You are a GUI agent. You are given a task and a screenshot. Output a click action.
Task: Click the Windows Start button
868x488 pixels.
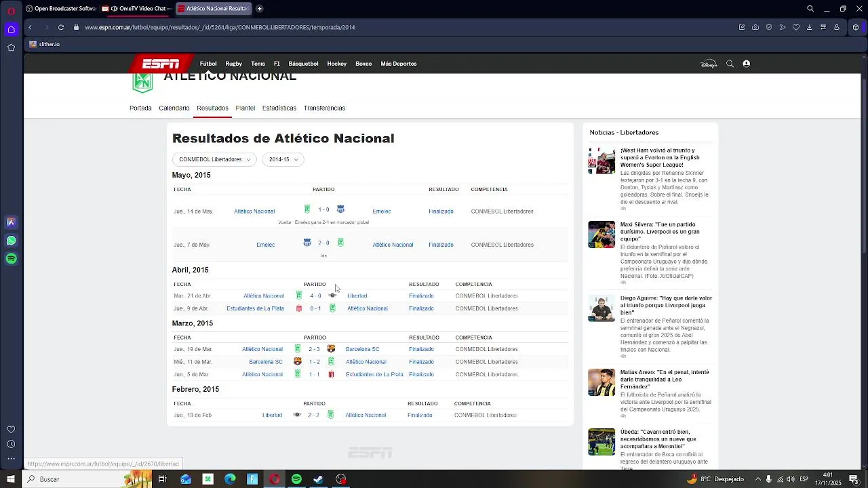coord(11,479)
